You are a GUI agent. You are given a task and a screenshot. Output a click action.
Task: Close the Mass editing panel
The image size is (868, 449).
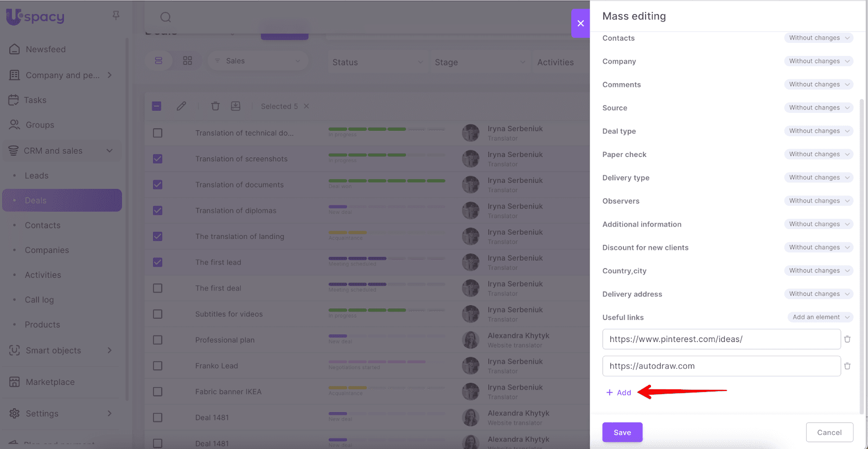point(580,23)
